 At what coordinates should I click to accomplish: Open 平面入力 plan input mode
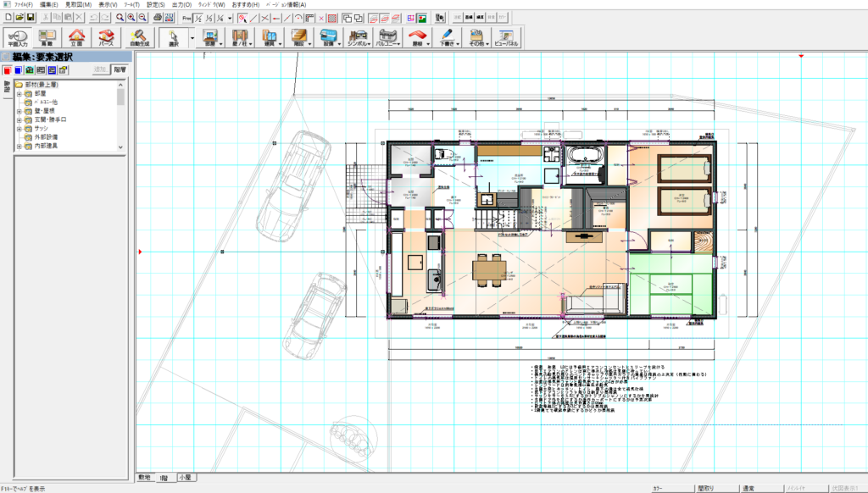18,37
